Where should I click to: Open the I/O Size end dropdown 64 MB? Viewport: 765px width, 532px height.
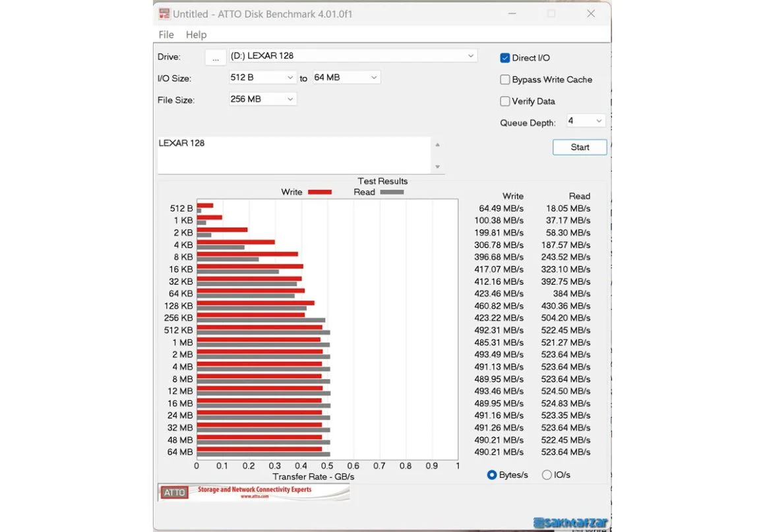click(x=346, y=78)
